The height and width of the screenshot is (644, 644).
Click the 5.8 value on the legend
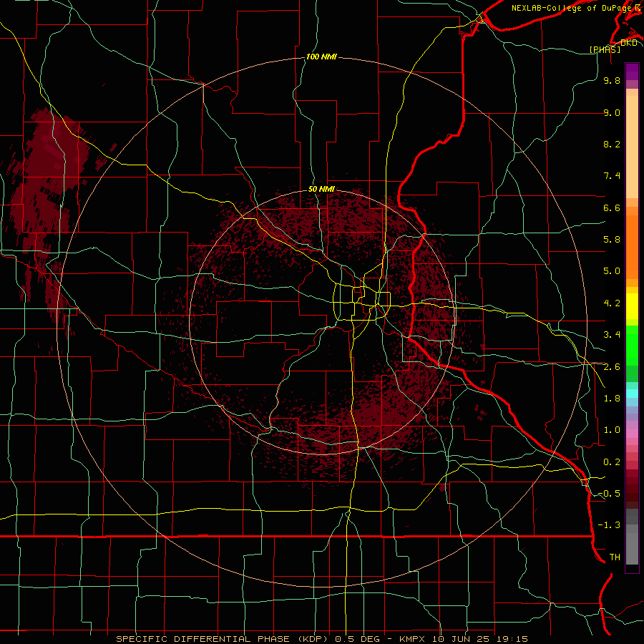pos(612,240)
